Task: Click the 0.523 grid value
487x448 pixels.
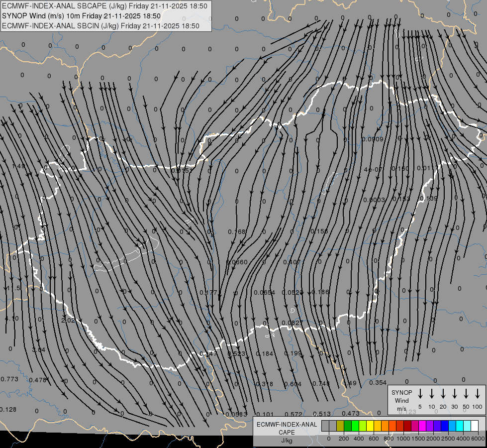Action: 236,354
